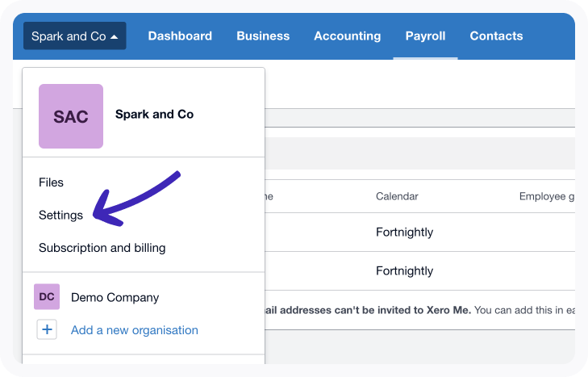Click Add a new organisation link
This screenshot has width=588, height=377.
pos(134,329)
